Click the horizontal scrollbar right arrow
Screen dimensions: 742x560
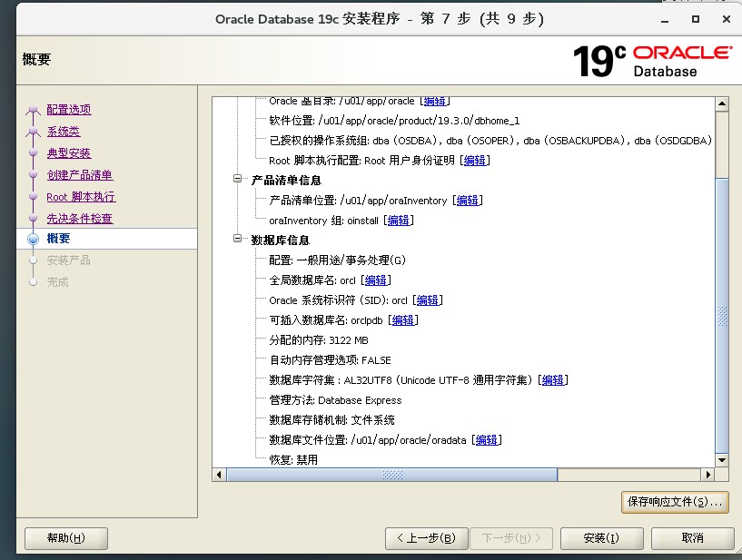click(707, 475)
